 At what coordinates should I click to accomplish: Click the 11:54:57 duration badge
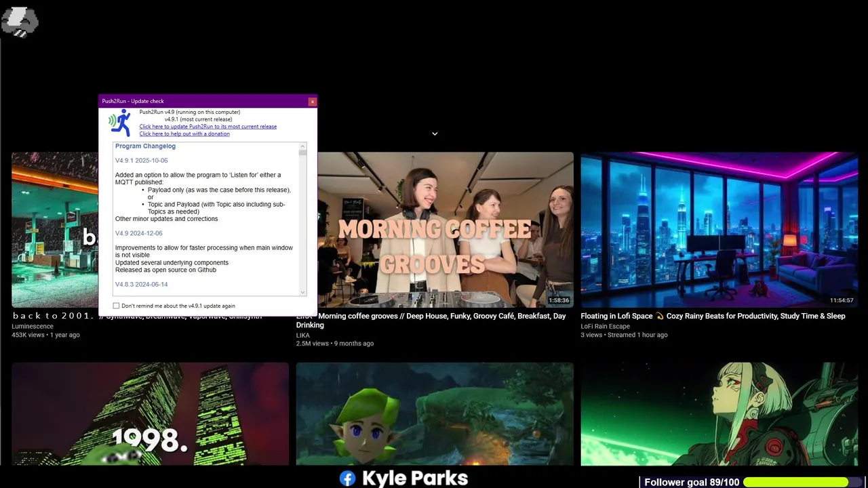pos(842,300)
